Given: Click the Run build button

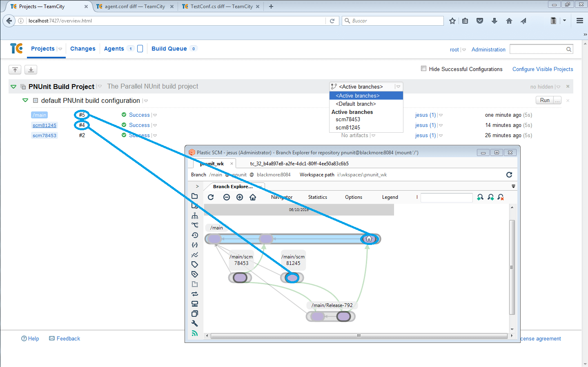Looking at the screenshot, I should coord(544,100).
